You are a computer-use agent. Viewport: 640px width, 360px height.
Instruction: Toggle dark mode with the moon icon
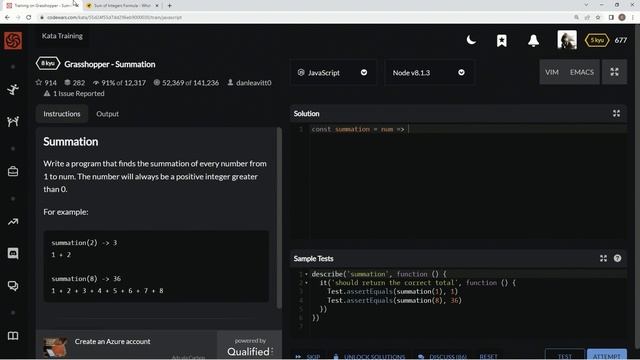pyautogui.click(x=471, y=40)
